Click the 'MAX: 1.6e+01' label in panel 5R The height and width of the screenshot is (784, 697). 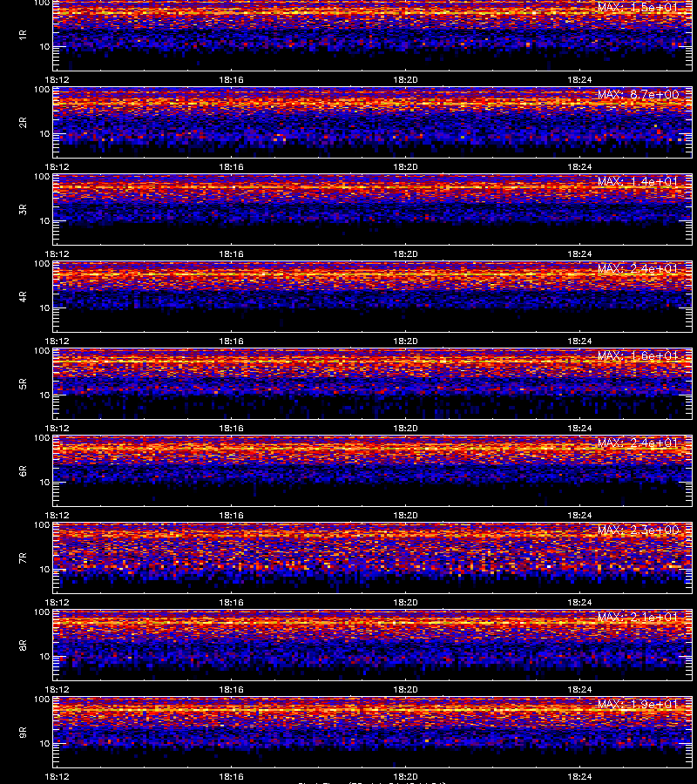pyautogui.click(x=638, y=355)
